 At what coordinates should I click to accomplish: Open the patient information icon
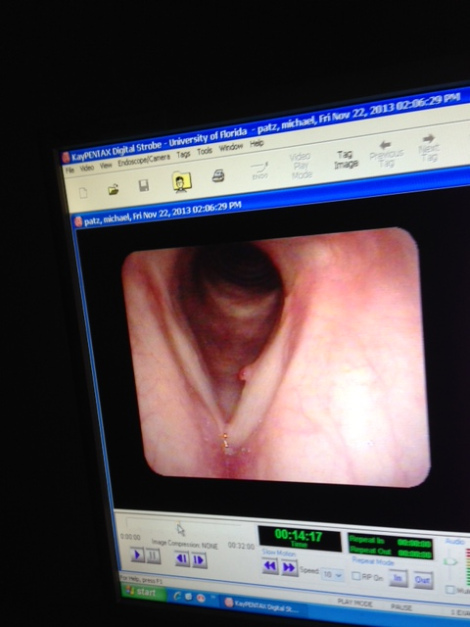pyautogui.click(x=182, y=182)
